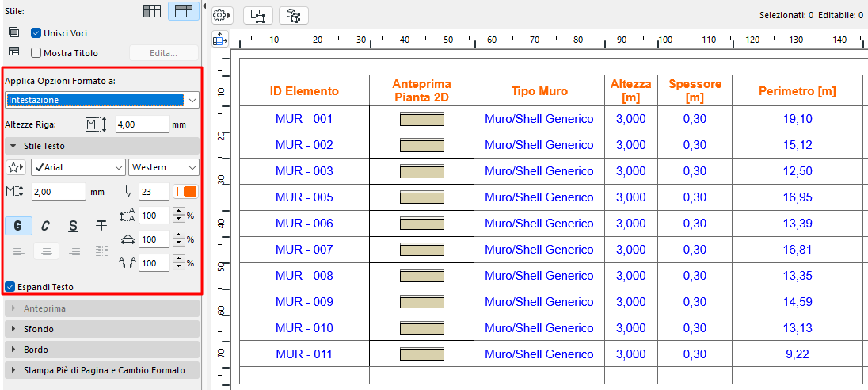Screen dimensions: 868x390
Task: Toggle strikethrough text style
Action: 101,226
